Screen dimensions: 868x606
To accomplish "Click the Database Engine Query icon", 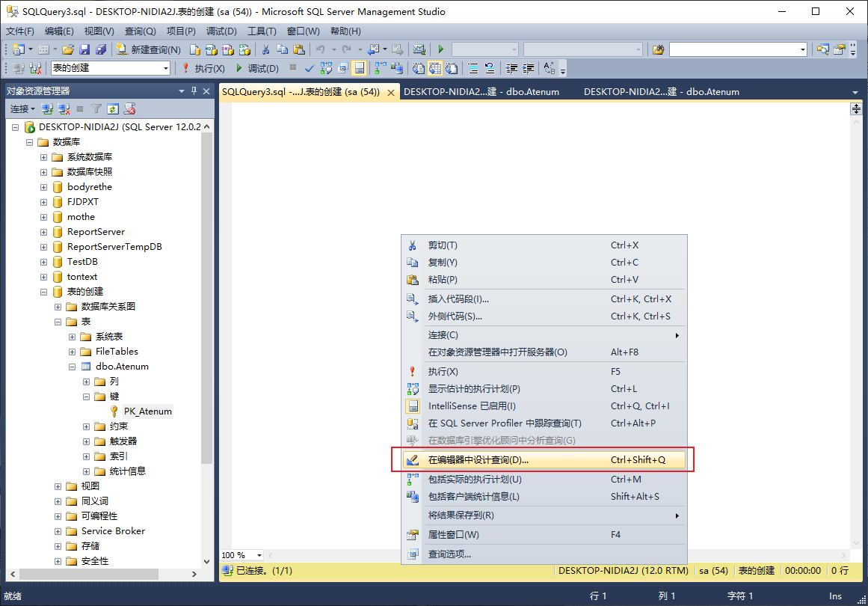I will tap(195, 50).
